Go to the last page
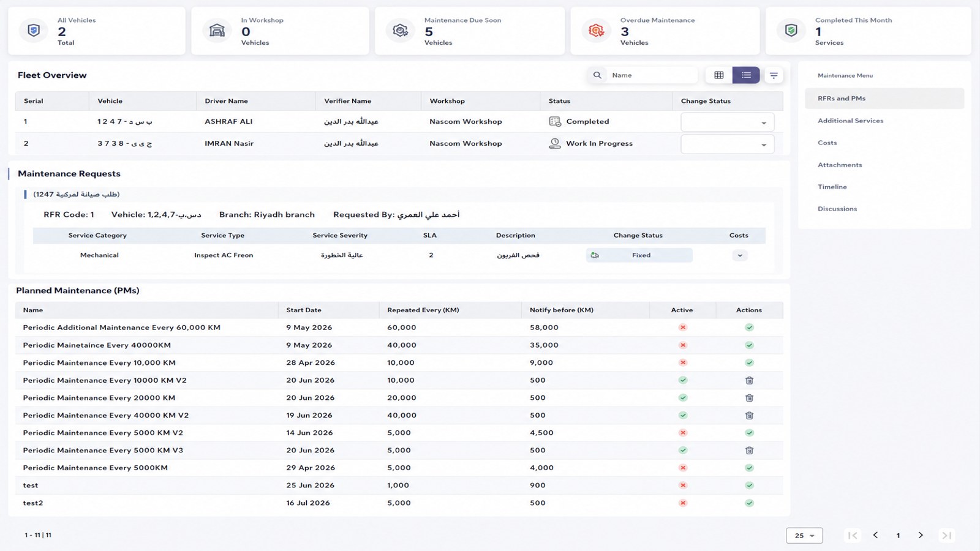 click(x=946, y=535)
